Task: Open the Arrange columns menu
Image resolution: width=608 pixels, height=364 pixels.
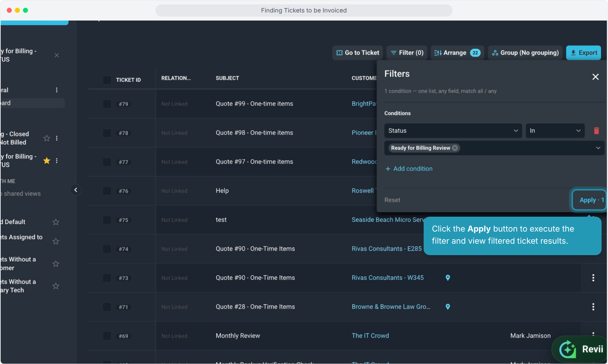Action: point(457,53)
